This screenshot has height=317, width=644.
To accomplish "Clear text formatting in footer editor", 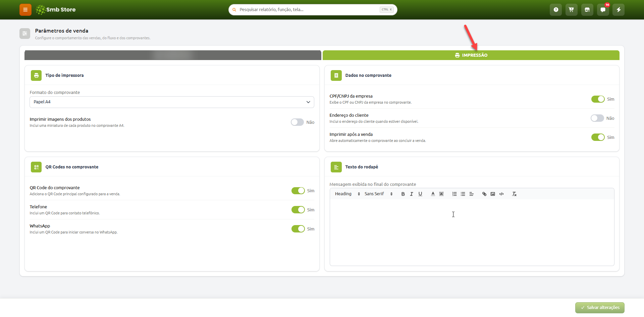I will pyautogui.click(x=514, y=194).
